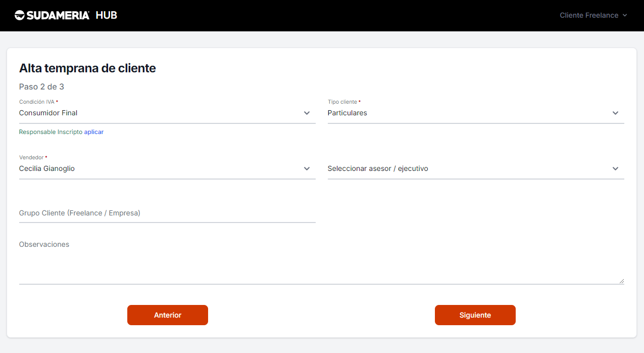Click the Paso 2 de 3 step indicator
The height and width of the screenshot is (353, 644).
[x=41, y=87]
